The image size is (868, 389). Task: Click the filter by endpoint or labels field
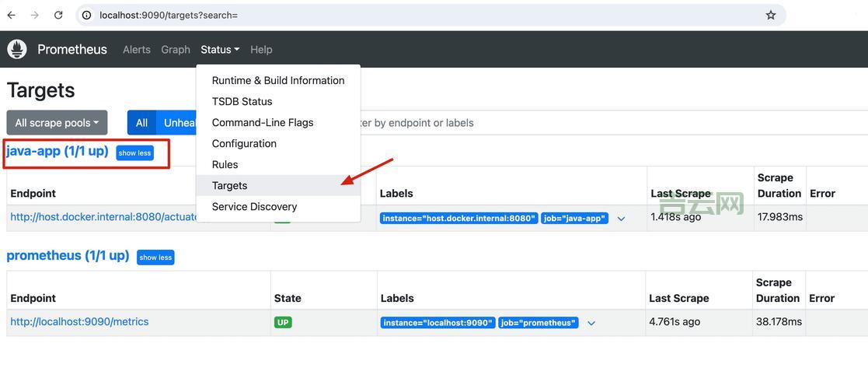coord(544,123)
